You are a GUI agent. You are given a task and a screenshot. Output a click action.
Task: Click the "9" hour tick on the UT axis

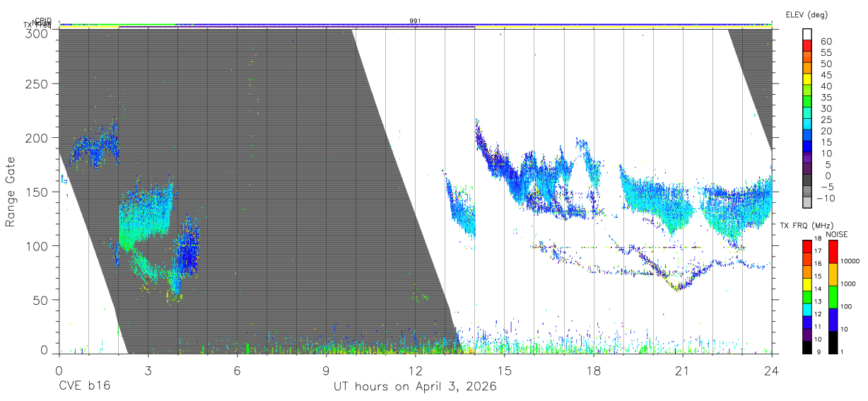tap(326, 370)
